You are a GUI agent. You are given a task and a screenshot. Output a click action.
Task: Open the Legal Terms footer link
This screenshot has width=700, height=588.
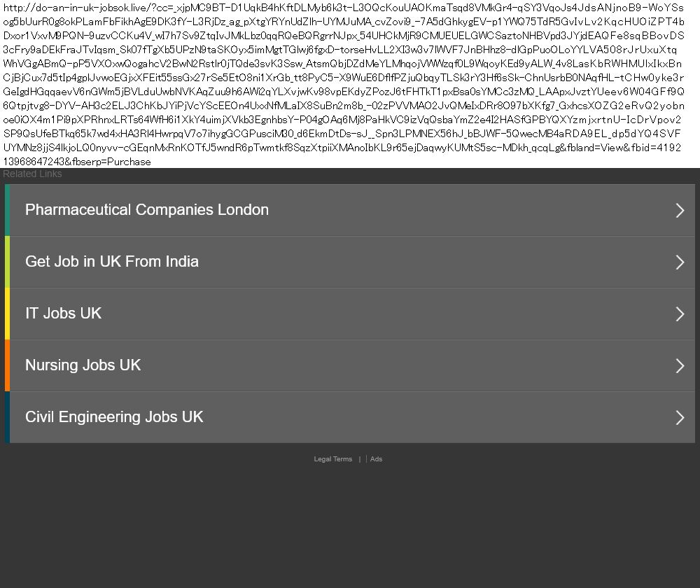(x=333, y=459)
